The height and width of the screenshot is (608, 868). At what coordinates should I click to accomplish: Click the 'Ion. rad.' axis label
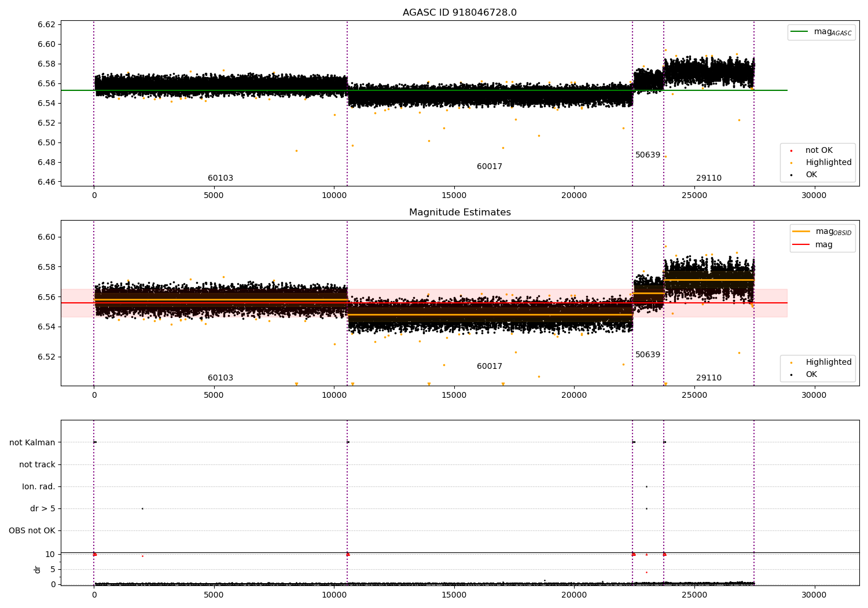click(x=39, y=487)
